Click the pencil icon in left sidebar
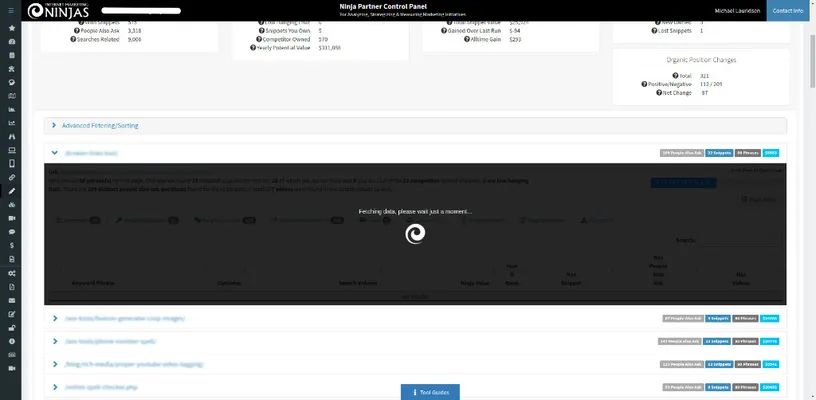 click(11, 190)
